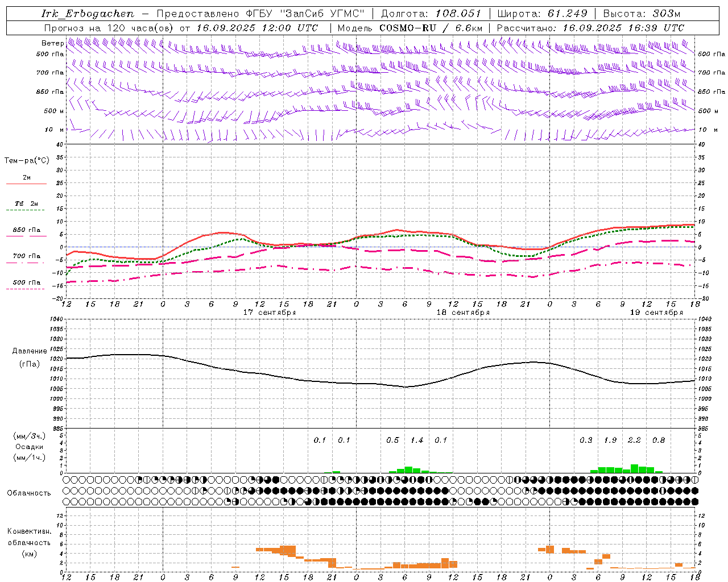Click the date label 17 сентября
The height and width of the screenshot is (582, 728).
[270, 313]
